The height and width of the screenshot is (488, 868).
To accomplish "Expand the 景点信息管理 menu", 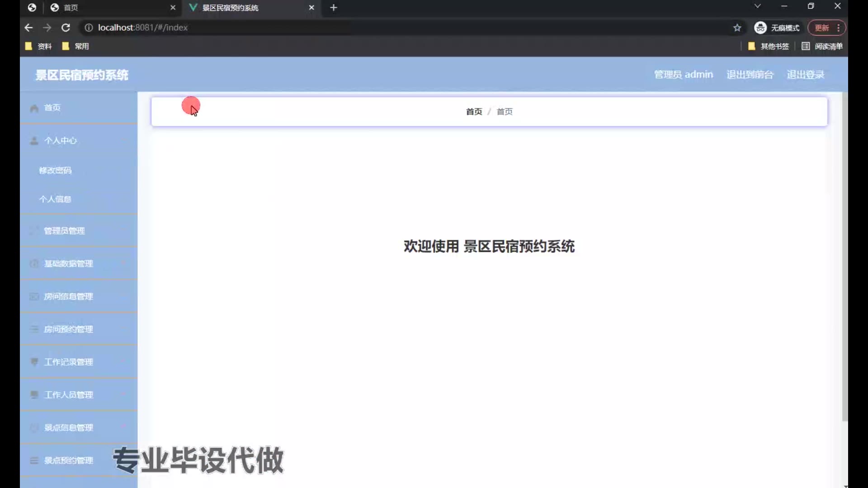I will (69, 427).
